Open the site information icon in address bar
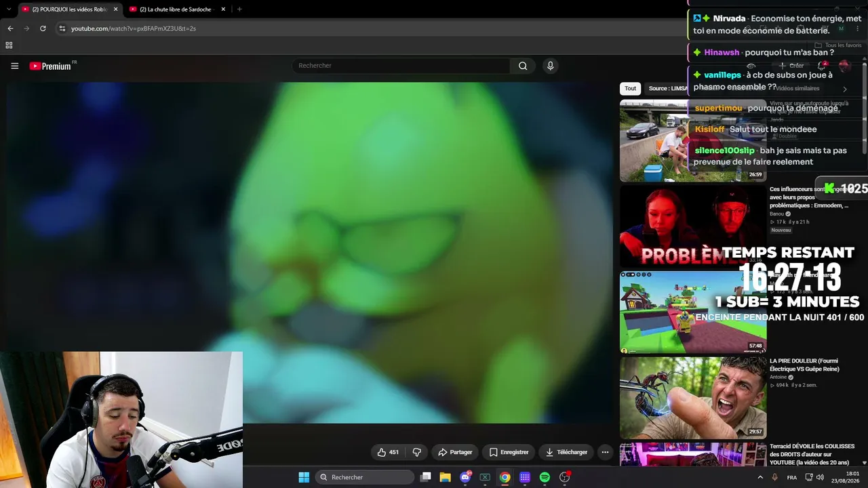 pyautogui.click(x=62, y=28)
